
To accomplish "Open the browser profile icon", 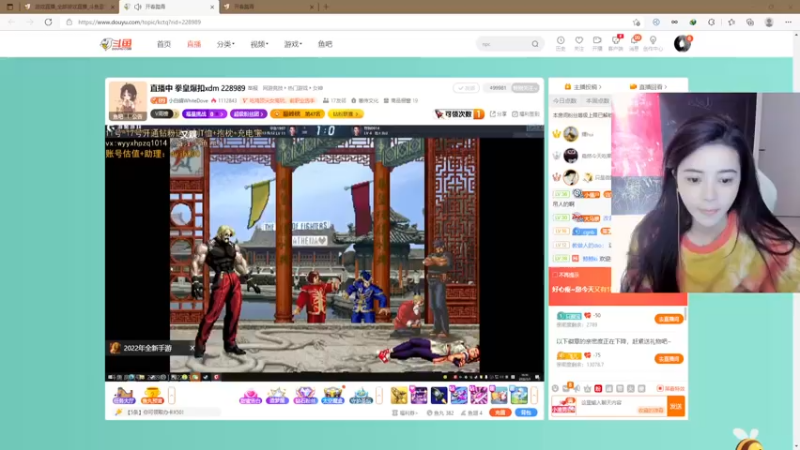I will pos(769,22).
